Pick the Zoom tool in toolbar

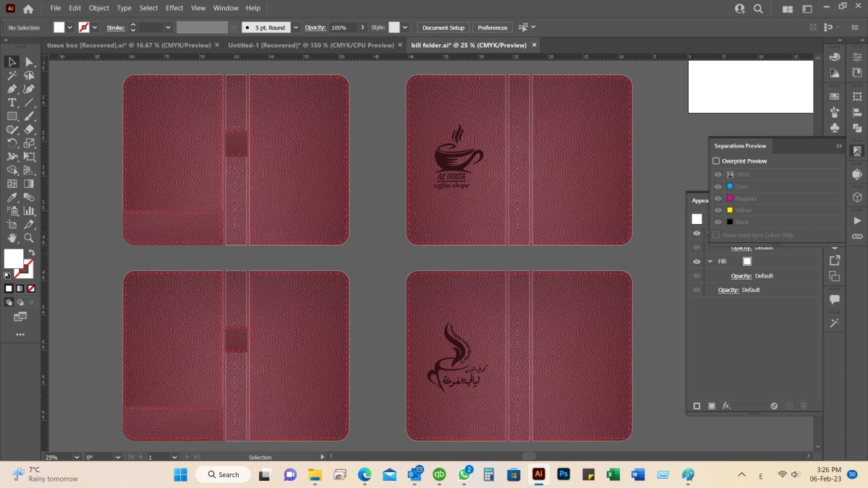[29, 238]
